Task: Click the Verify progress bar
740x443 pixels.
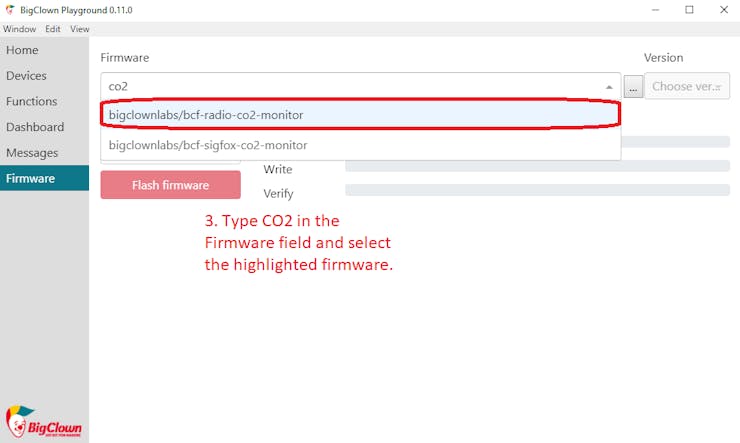Action: [x=538, y=190]
